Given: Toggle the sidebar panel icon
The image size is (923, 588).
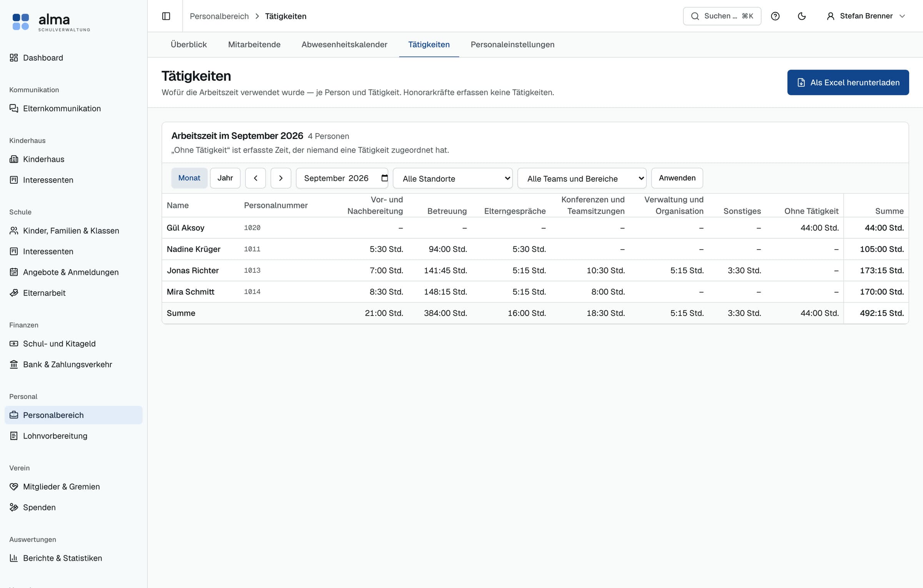Looking at the screenshot, I should (166, 16).
